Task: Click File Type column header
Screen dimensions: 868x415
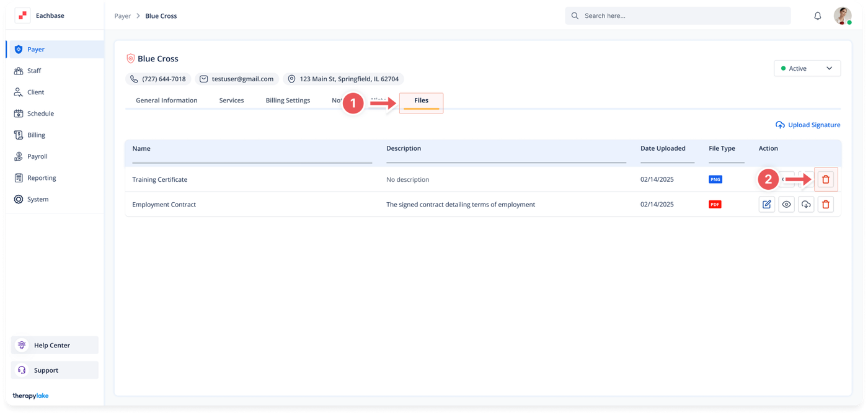Action: click(722, 148)
